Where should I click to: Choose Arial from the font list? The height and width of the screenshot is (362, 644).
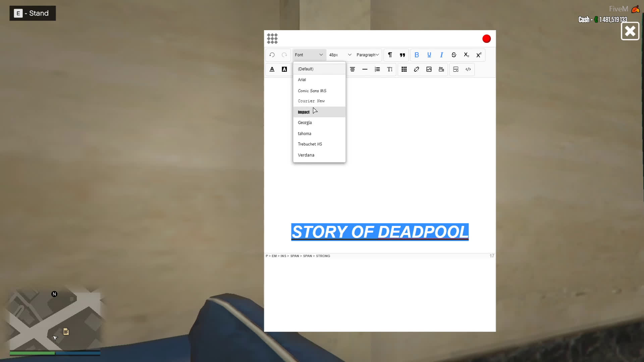(319, 80)
